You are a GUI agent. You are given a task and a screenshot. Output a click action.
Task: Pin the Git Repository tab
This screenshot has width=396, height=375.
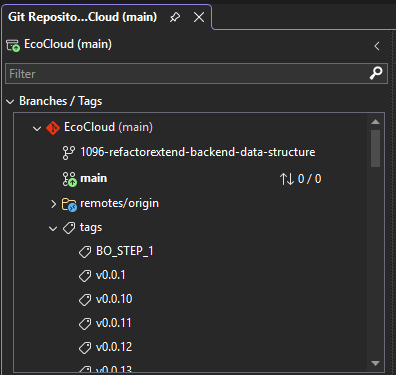[x=175, y=17]
